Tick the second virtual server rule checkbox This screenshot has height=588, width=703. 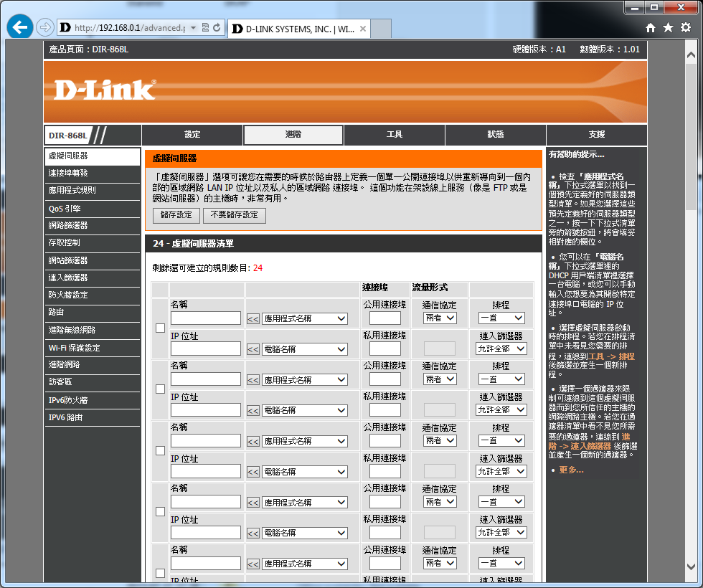pos(160,389)
